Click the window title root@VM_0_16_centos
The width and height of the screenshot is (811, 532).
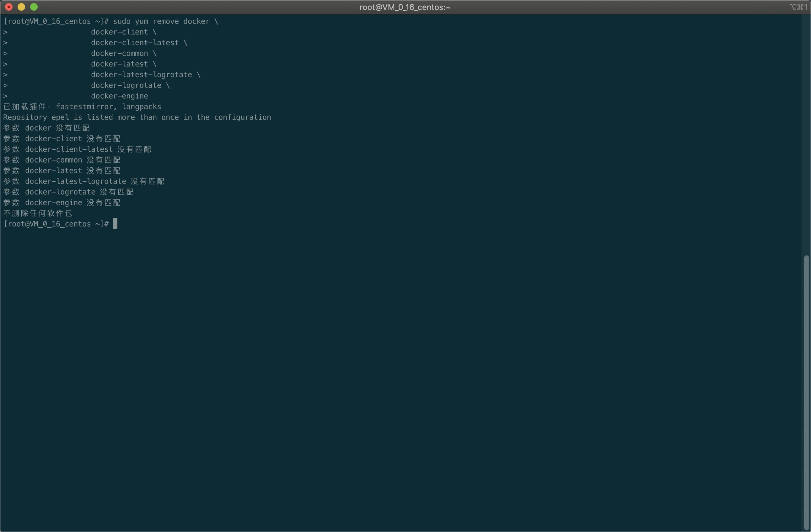coord(405,7)
